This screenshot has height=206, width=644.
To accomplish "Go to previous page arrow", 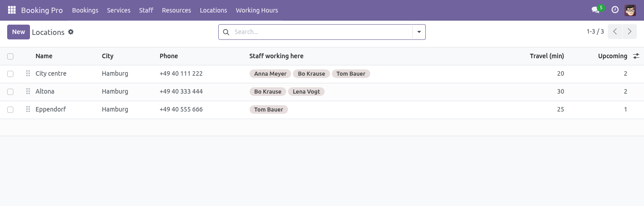I will [615, 31].
